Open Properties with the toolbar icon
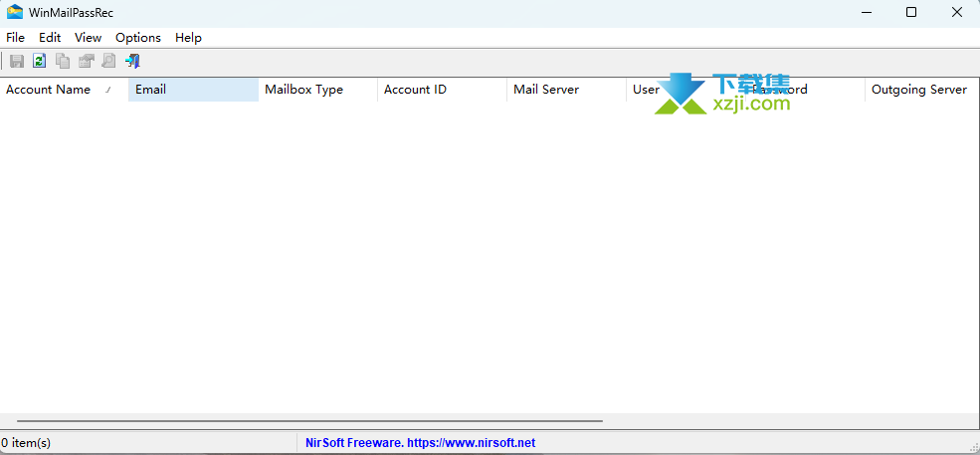 [86, 61]
